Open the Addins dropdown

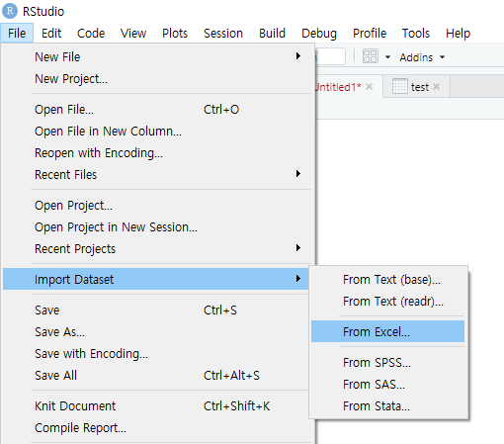click(x=422, y=57)
